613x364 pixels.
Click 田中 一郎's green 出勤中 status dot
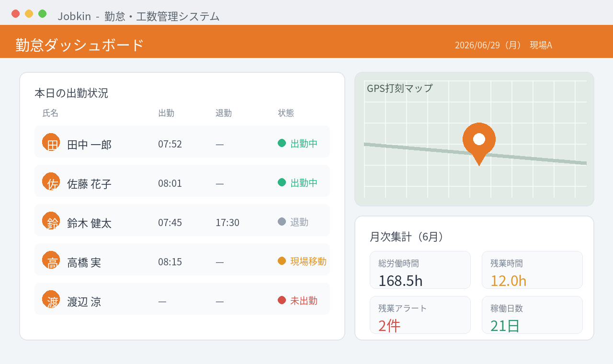(x=282, y=143)
